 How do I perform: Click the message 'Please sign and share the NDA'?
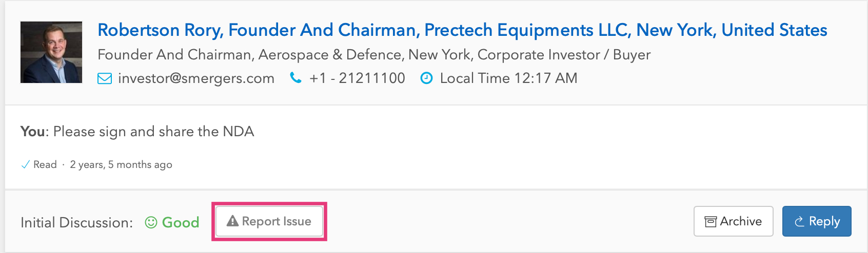coord(153,132)
